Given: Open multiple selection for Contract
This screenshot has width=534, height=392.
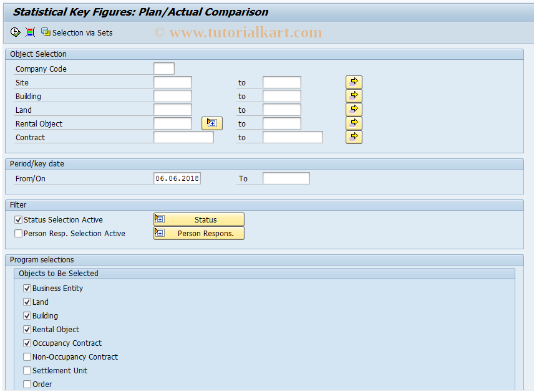Looking at the screenshot, I should (x=354, y=137).
